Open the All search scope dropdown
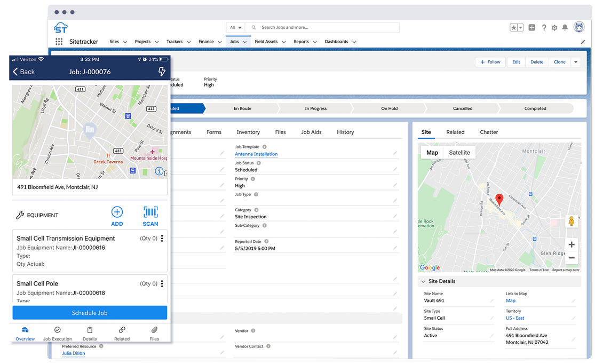 pyautogui.click(x=236, y=27)
